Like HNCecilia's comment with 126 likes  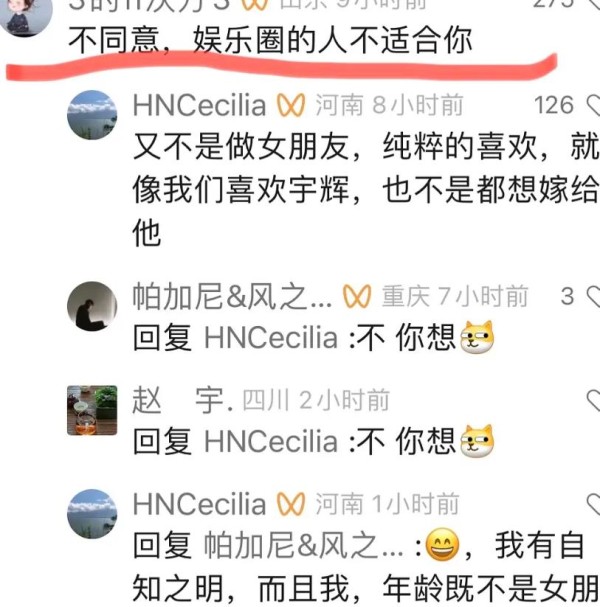(x=593, y=105)
